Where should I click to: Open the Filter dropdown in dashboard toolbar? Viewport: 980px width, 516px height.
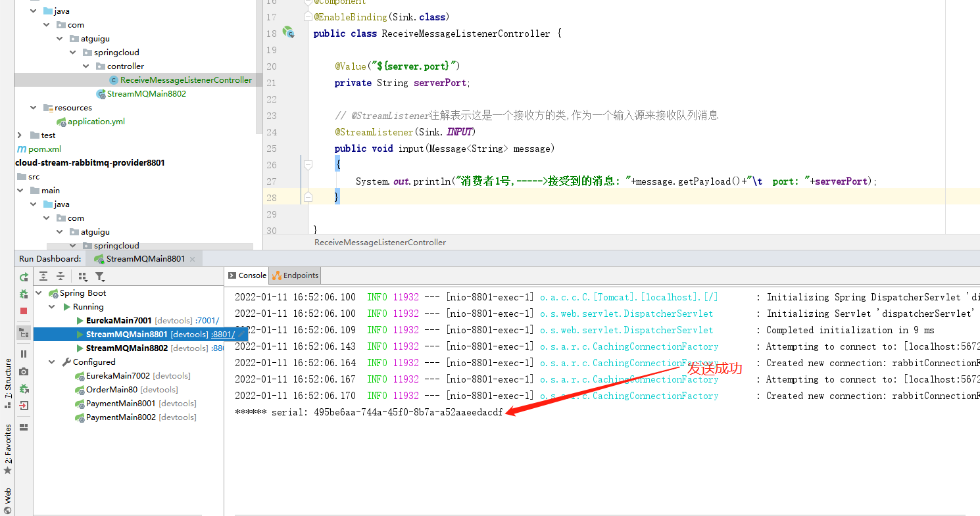pyautogui.click(x=99, y=277)
